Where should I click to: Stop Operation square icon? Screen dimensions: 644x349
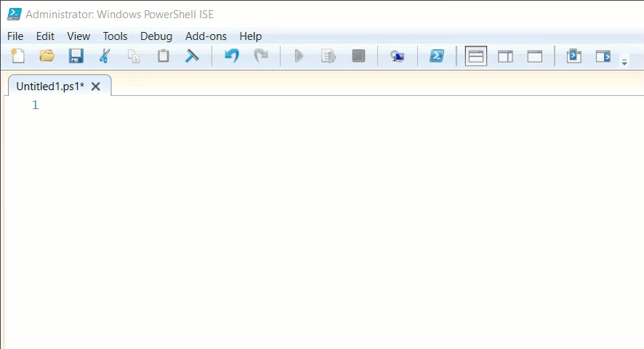(358, 56)
